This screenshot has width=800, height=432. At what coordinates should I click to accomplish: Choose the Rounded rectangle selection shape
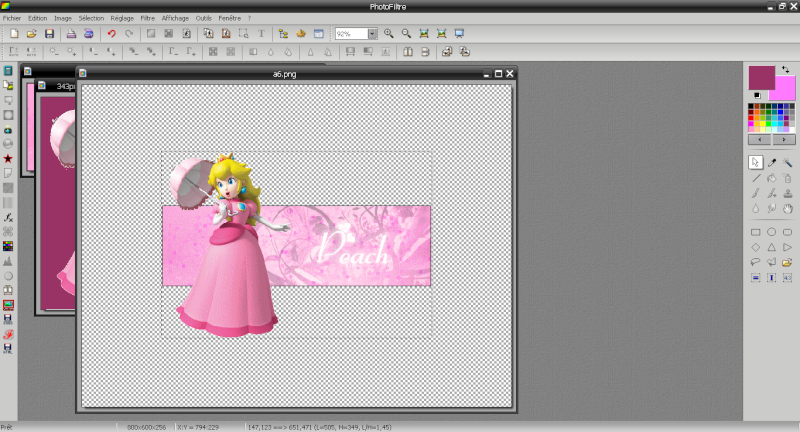[x=788, y=232]
